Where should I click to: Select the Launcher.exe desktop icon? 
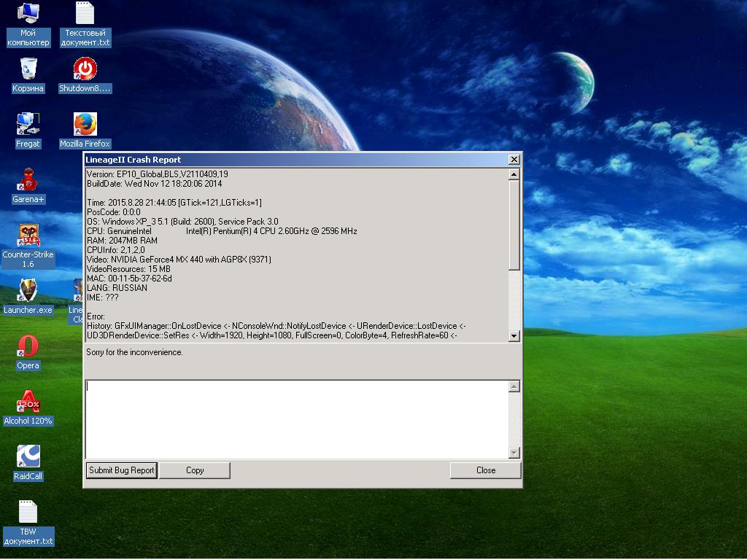point(28,297)
